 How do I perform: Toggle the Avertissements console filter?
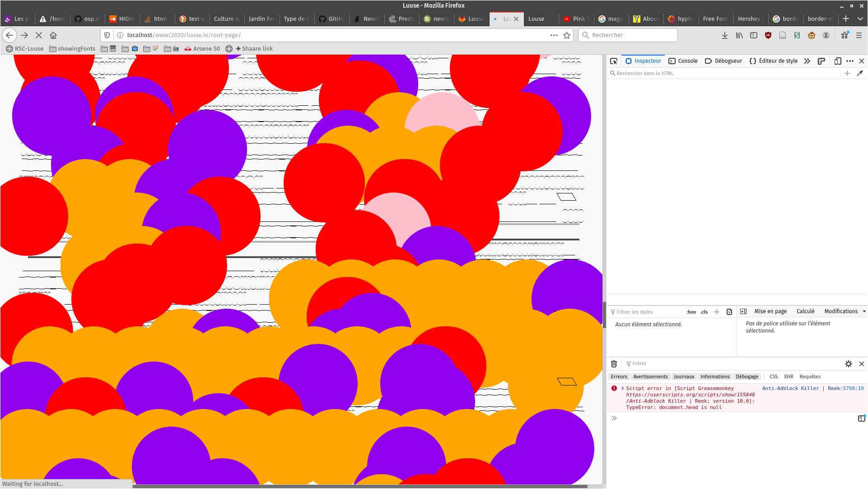click(650, 376)
